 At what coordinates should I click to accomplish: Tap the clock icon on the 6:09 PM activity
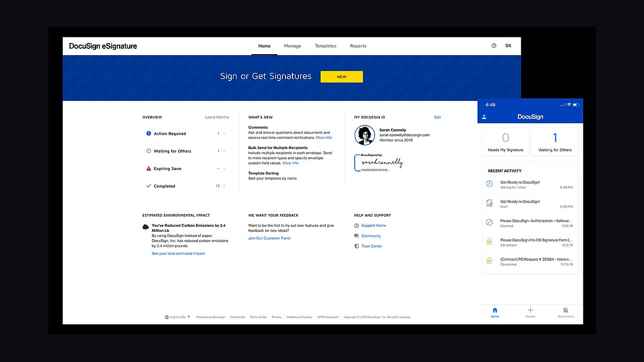489,184
